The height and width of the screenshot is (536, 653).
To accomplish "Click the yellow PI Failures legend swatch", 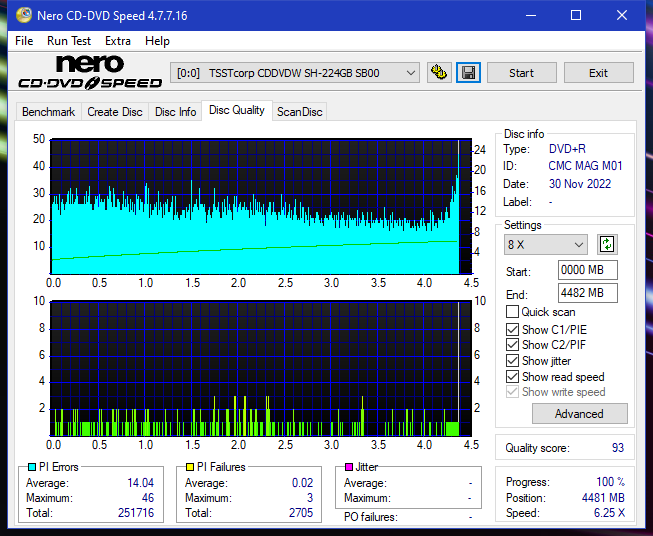I will pyautogui.click(x=190, y=467).
